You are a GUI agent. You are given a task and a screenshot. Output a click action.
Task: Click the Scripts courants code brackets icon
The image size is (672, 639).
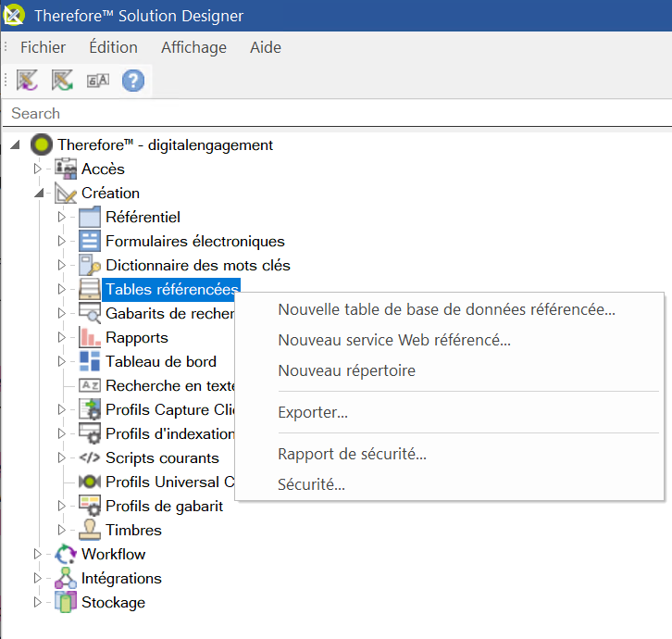(90, 457)
